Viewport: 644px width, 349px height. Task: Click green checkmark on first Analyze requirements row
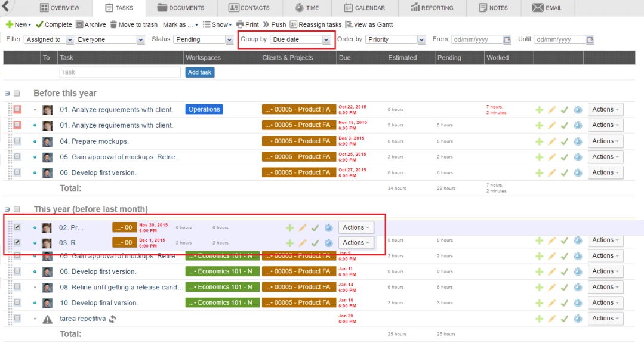coord(565,110)
